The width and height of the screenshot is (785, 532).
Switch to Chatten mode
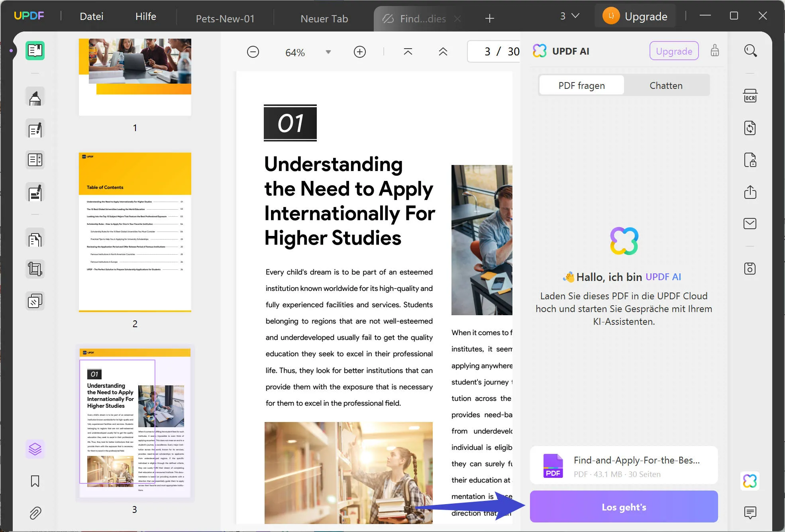click(666, 86)
